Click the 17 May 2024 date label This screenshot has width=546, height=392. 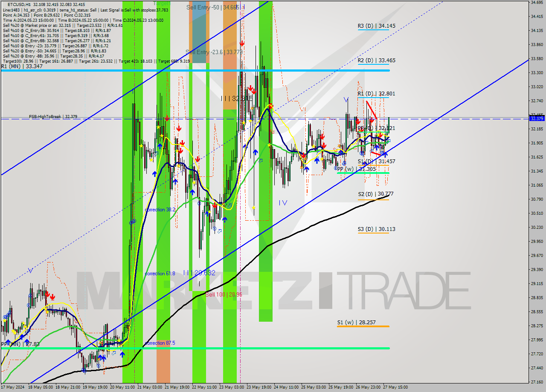pos(13,387)
